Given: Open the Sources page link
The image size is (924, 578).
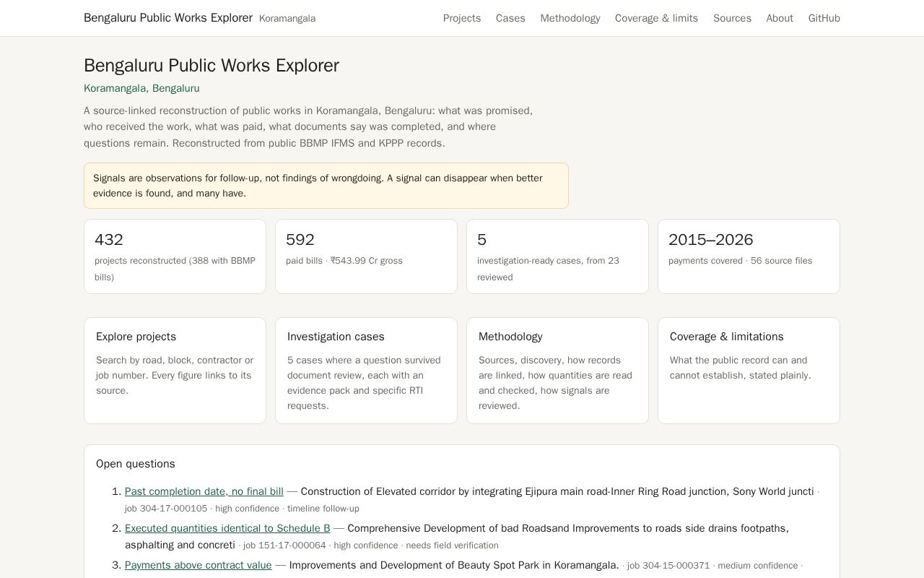Looking at the screenshot, I should 732,18.
